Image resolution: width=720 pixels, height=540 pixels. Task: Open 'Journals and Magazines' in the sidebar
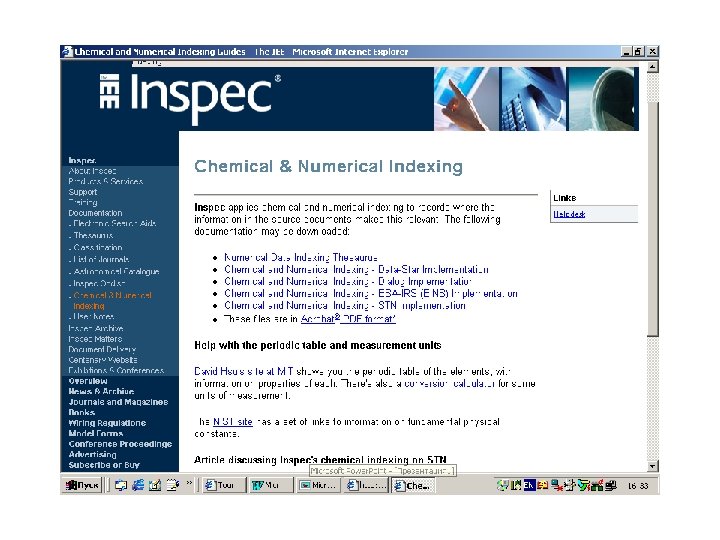tap(118, 402)
